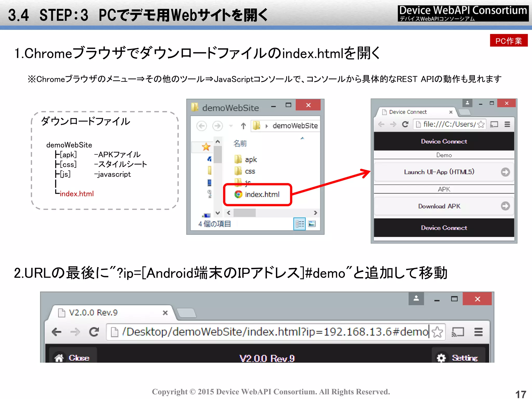
Task: Click user profile icon in small Chrome window
Action: coord(467,103)
